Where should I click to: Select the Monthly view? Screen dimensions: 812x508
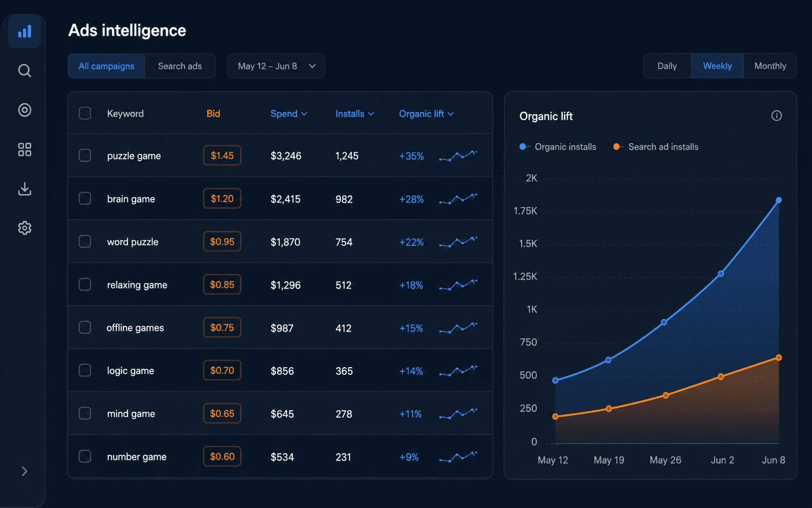tap(770, 66)
